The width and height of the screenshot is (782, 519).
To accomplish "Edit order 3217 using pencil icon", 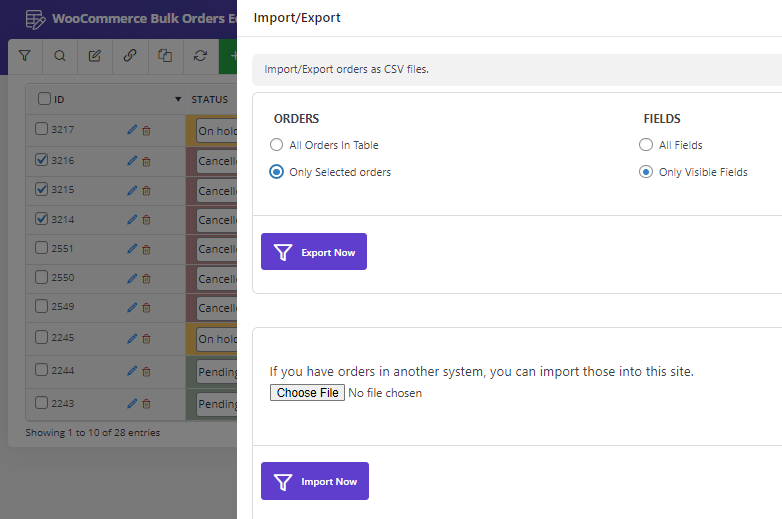I will [x=132, y=130].
